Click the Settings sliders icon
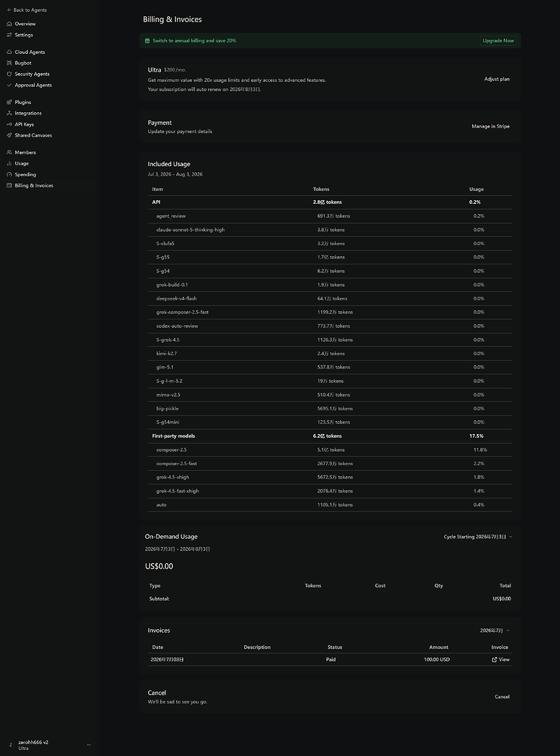Screen dimensions: 560x756 (x=9, y=35)
